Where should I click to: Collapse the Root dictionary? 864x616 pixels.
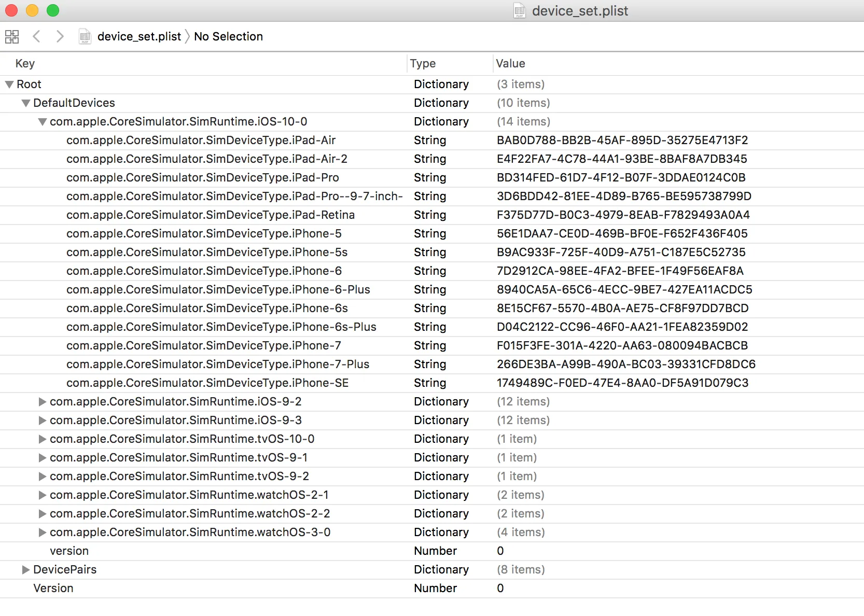pos(9,85)
